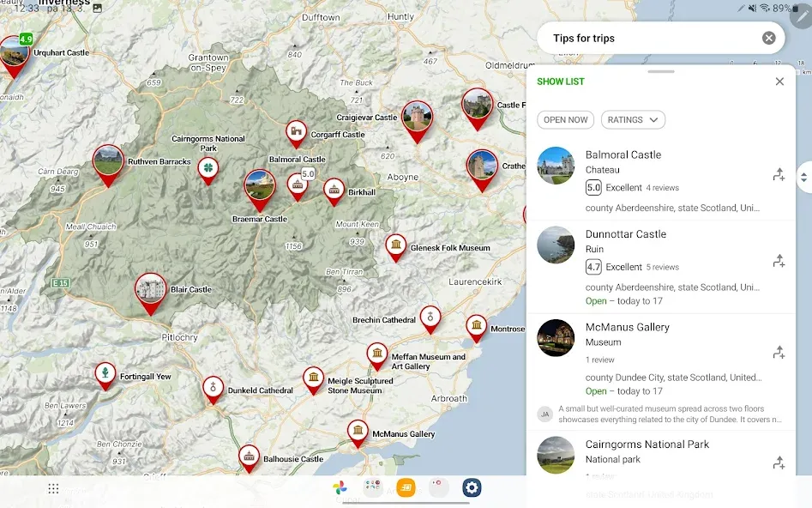Click the Crathes castle photo pin
812x508 pixels.
(482, 168)
